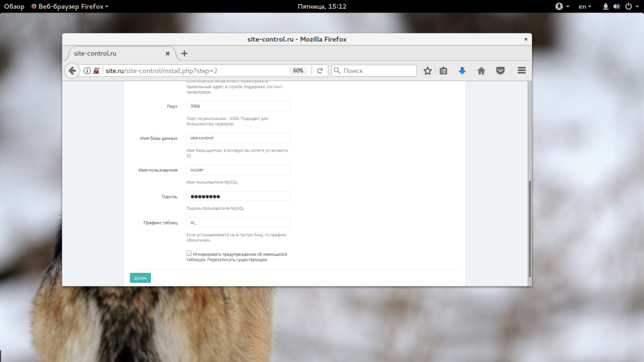Viewport: 644px width, 362px height.
Task: Open the Firefox hamburger menu
Action: [x=521, y=71]
